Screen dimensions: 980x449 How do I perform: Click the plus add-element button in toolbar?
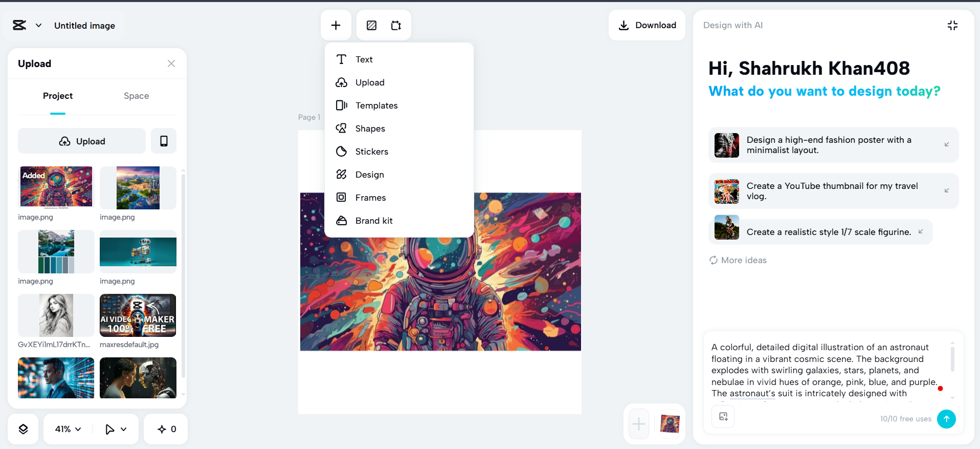[x=336, y=25]
